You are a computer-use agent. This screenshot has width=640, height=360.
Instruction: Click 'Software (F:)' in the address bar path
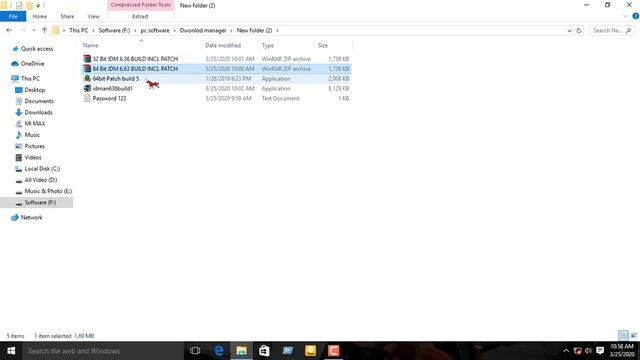tap(114, 31)
